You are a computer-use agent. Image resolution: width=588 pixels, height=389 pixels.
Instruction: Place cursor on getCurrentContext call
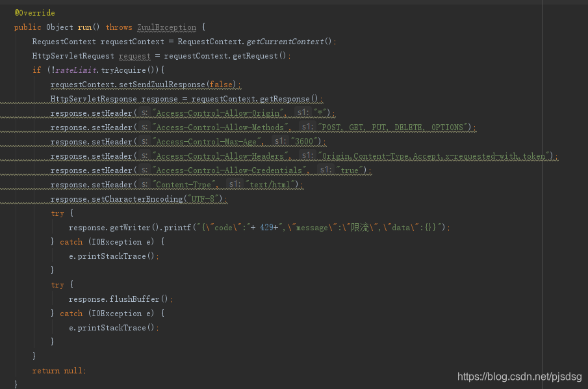pos(285,41)
